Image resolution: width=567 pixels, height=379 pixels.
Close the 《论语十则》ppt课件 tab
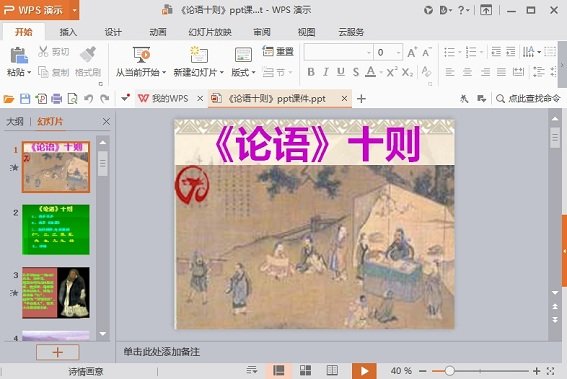[345, 98]
